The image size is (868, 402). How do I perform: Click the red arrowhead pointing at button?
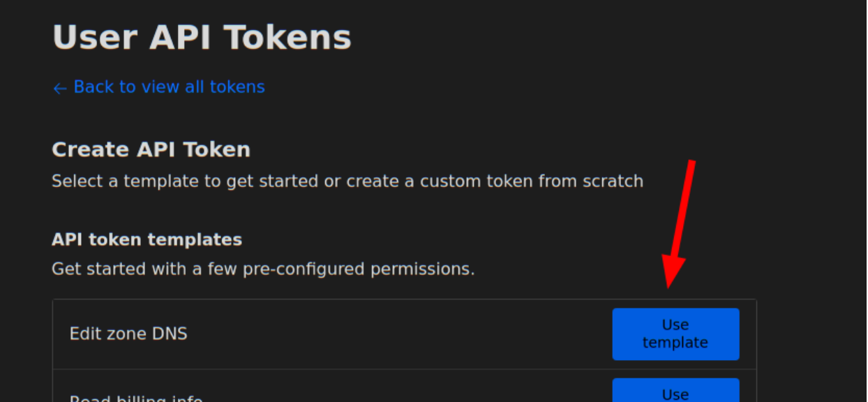[673, 274]
